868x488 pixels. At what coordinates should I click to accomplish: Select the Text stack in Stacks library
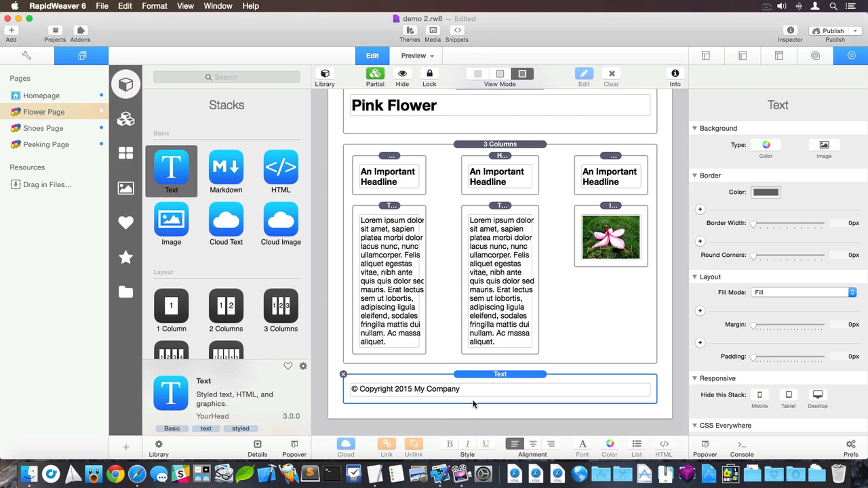(x=171, y=171)
